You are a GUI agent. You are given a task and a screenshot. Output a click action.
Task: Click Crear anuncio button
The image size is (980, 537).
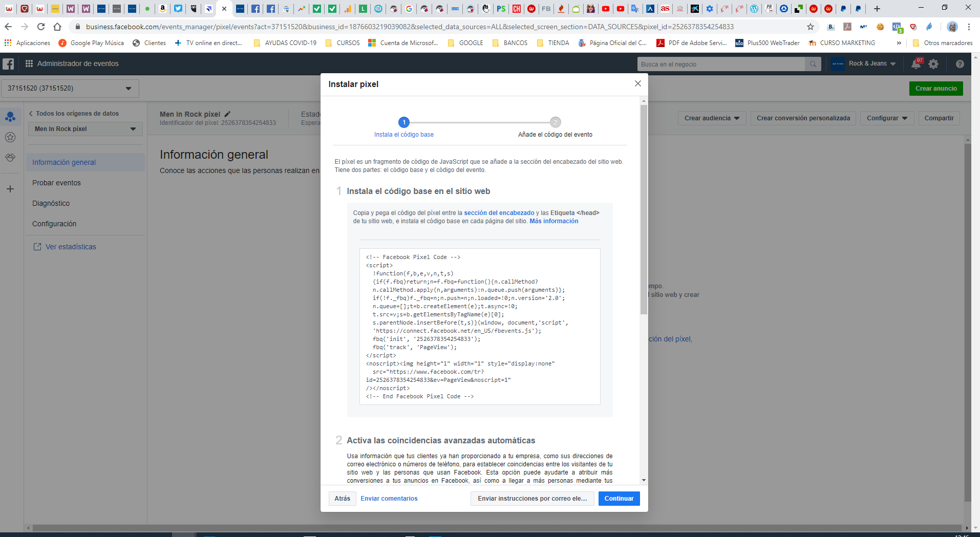(x=936, y=89)
